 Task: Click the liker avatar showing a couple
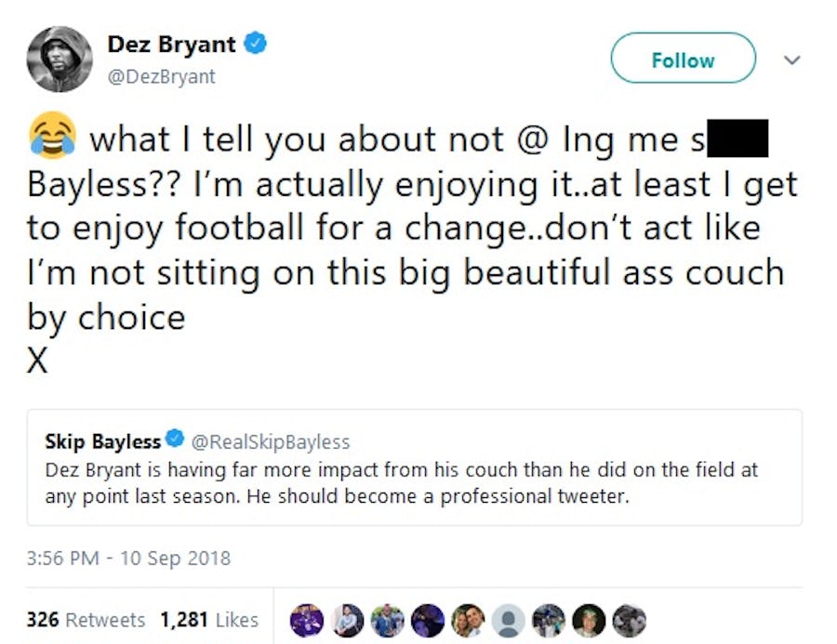467,620
